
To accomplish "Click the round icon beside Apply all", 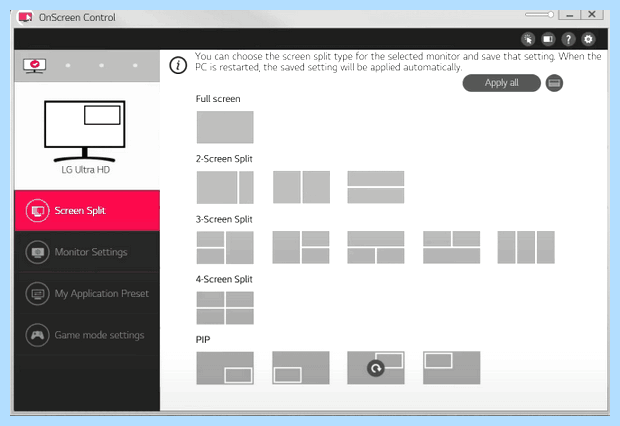I will click(554, 83).
